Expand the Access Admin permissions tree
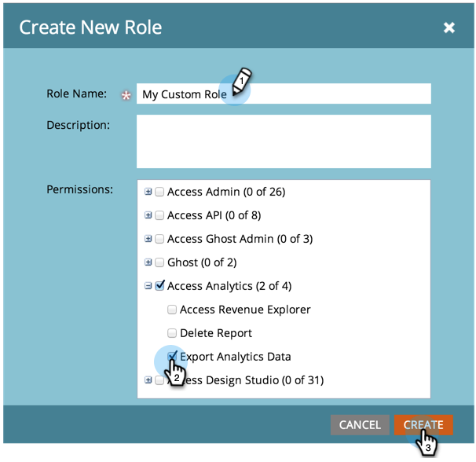The height and width of the screenshot is (462, 476). tap(148, 192)
